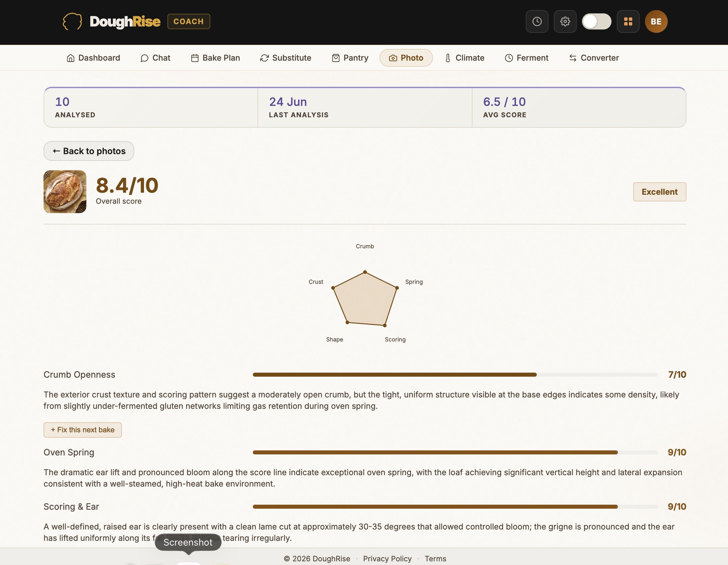This screenshot has width=728, height=565.
Task: Click the Scoring & Ear progress bar
Action: (455, 507)
